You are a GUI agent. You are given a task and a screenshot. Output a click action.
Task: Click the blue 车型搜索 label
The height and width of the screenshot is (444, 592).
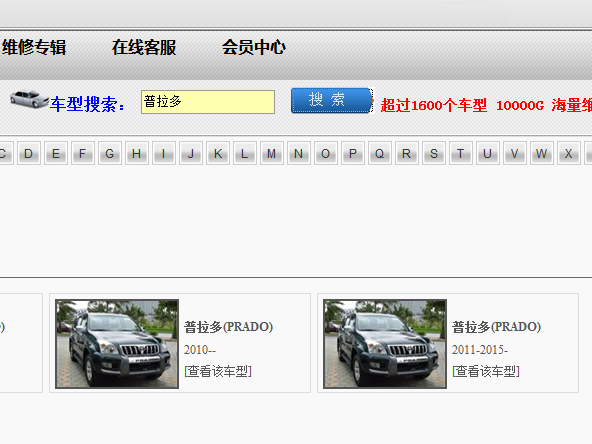(x=87, y=104)
